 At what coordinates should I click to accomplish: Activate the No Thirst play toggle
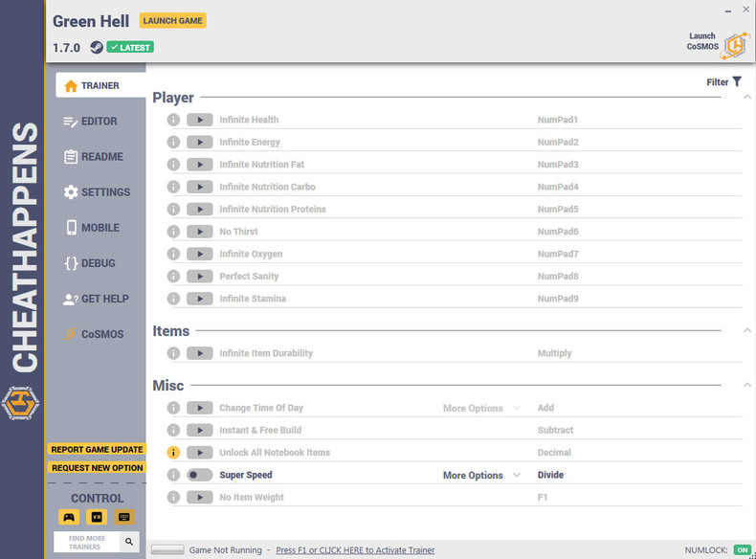coord(200,232)
